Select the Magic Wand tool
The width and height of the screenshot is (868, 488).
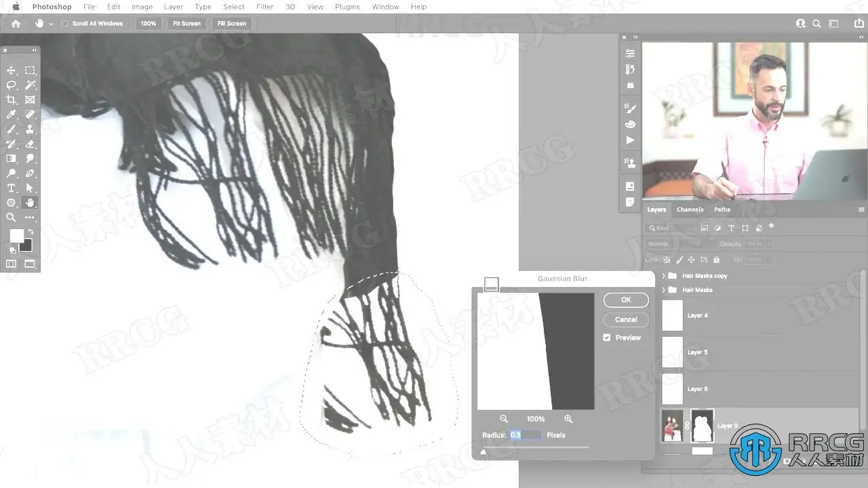coord(30,85)
